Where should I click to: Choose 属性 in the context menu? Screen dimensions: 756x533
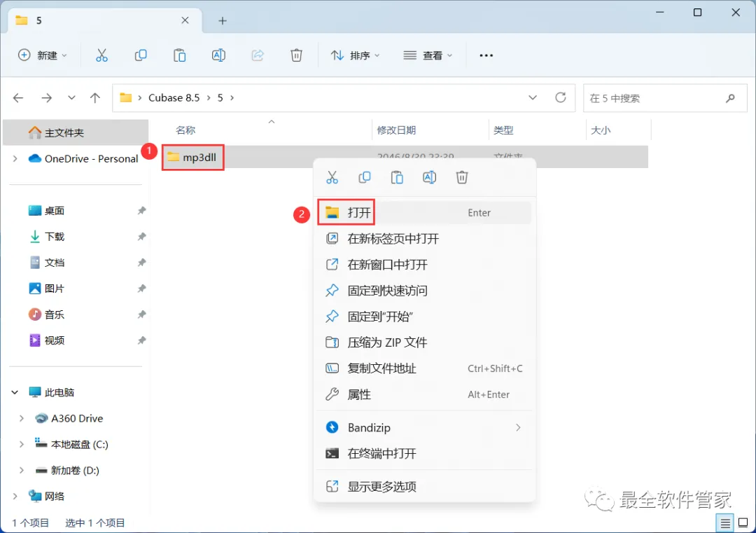[424, 395]
